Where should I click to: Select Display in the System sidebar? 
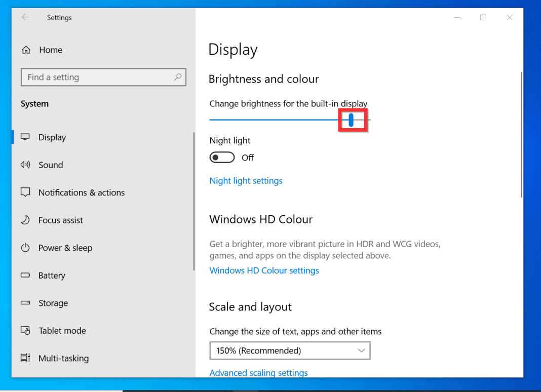click(x=52, y=137)
